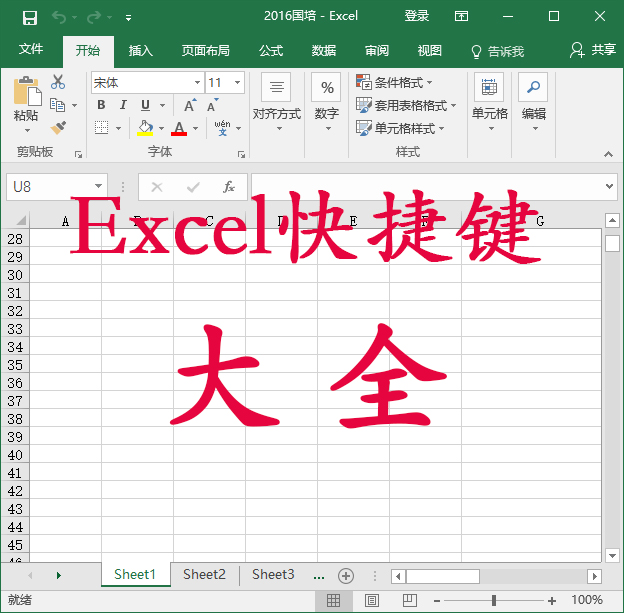Screen dimensions: 624x613
Task: Click 登录 to sign in
Action: (x=417, y=16)
